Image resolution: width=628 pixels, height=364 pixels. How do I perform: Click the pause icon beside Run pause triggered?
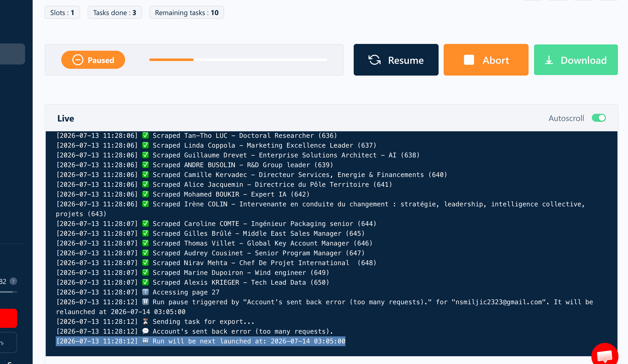145,302
